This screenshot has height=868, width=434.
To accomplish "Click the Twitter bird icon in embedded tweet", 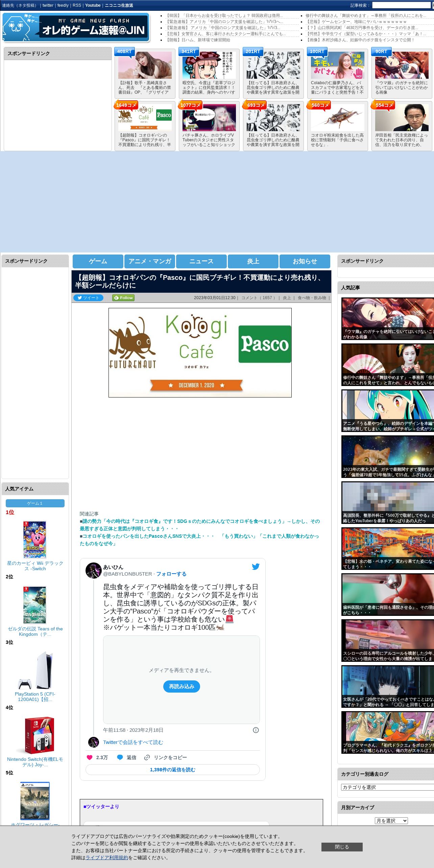I will coord(256,567).
